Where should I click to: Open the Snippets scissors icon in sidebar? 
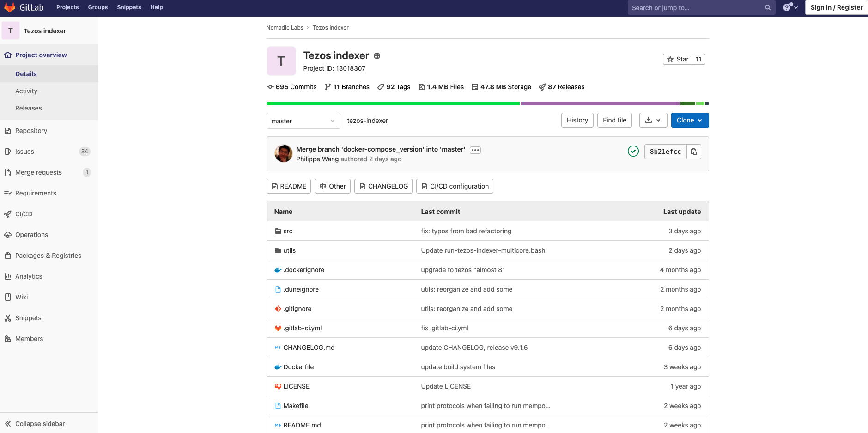point(8,318)
